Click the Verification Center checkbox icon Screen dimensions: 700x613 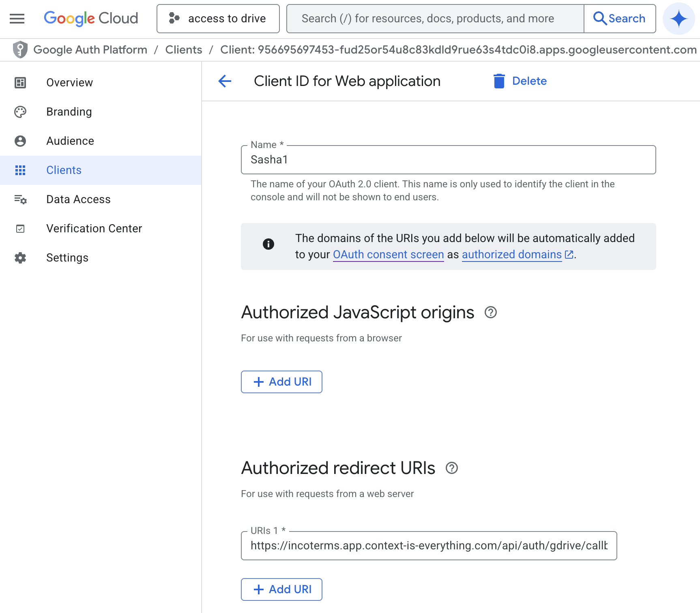20,228
